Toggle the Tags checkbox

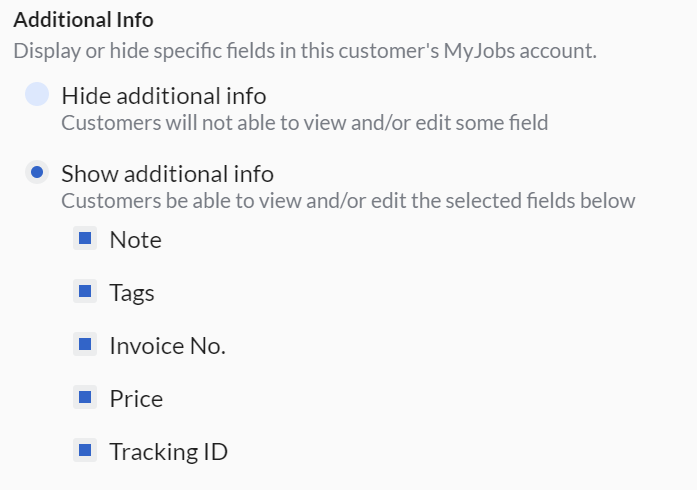85,292
